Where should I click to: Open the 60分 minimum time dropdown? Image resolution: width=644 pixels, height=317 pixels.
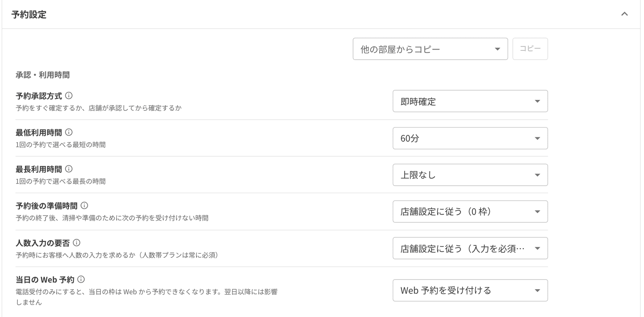point(470,138)
